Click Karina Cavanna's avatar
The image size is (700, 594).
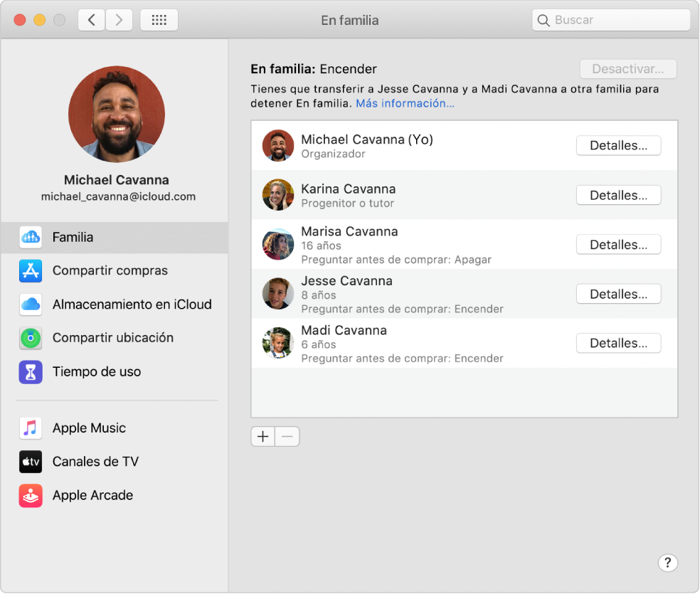coord(277,195)
